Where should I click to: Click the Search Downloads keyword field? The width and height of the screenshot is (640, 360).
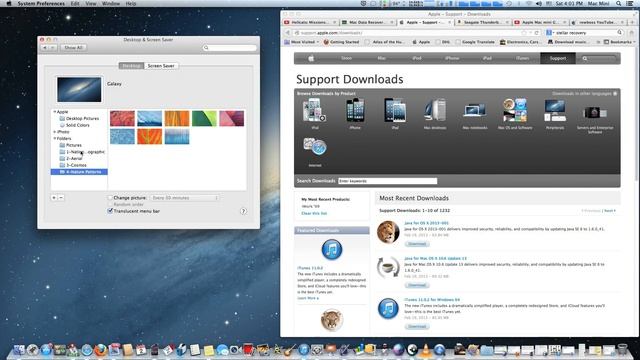click(x=387, y=181)
